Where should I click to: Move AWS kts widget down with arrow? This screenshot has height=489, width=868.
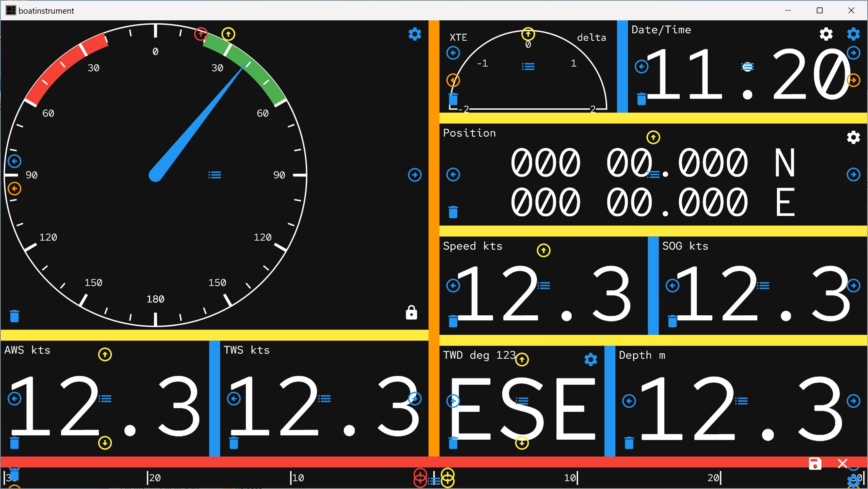click(105, 443)
